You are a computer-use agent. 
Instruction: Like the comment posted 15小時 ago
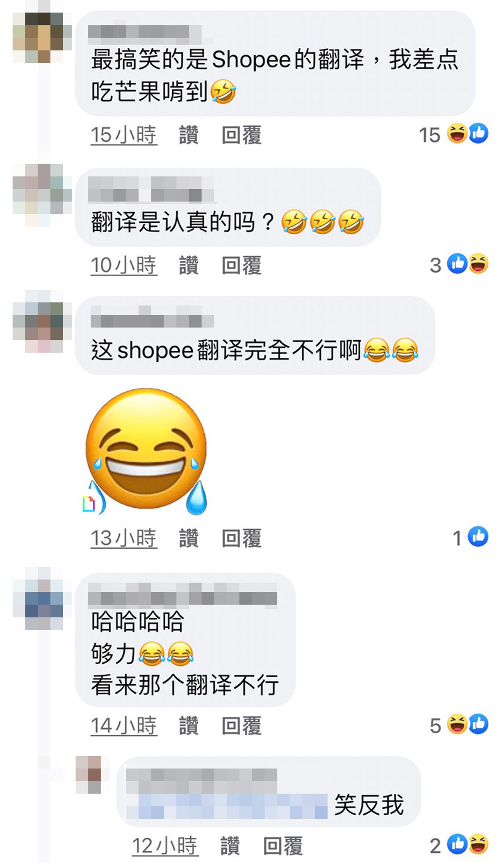(x=188, y=135)
